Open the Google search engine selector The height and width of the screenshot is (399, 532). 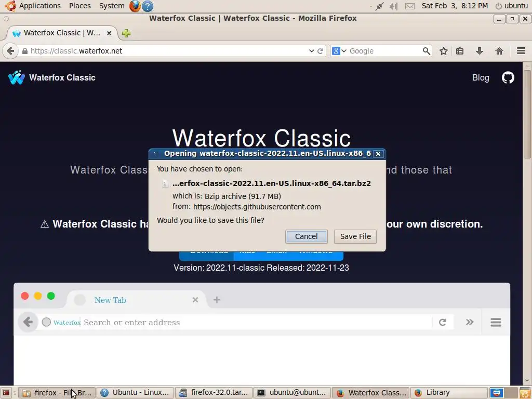tap(339, 51)
